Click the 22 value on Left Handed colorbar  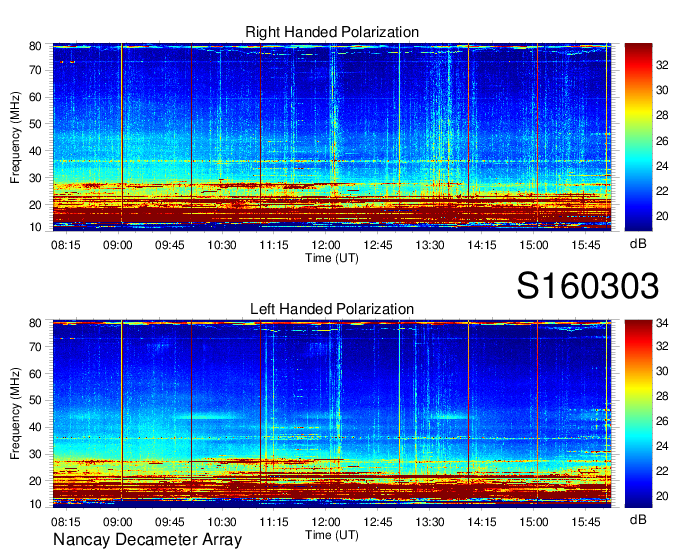click(x=662, y=471)
